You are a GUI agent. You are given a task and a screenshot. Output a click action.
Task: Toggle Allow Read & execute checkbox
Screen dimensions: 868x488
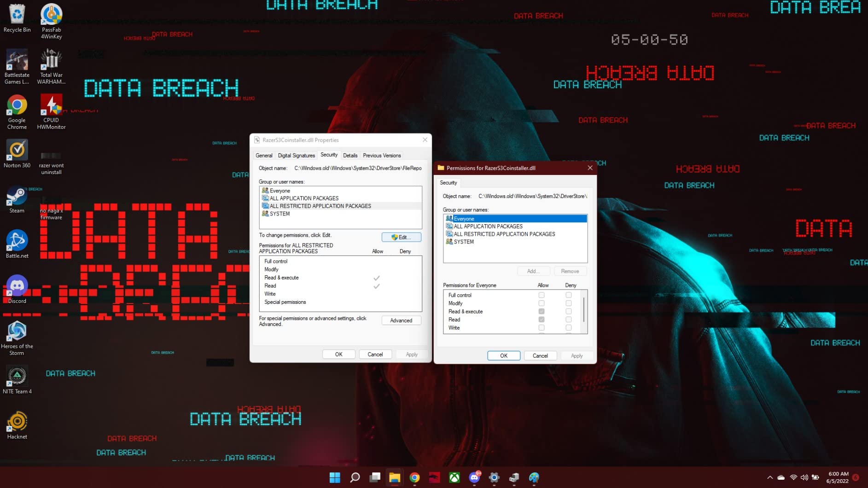(542, 312)
